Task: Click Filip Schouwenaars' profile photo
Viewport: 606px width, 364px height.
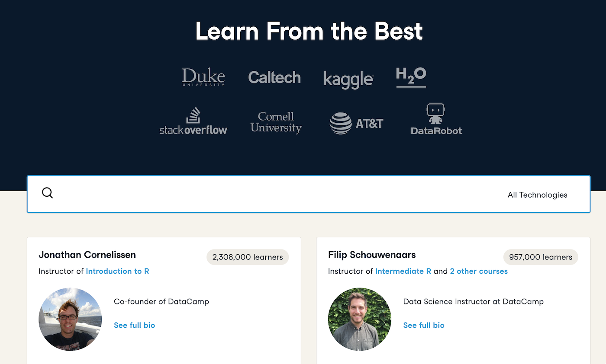Action: (x=360, y=319)
